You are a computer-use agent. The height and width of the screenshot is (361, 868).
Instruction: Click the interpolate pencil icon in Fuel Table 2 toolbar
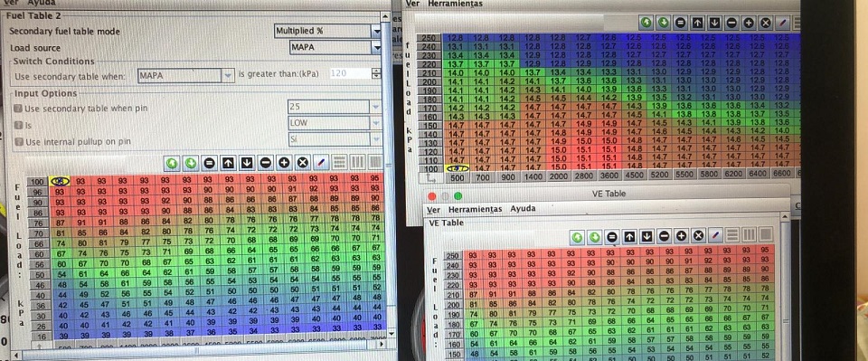321,163
